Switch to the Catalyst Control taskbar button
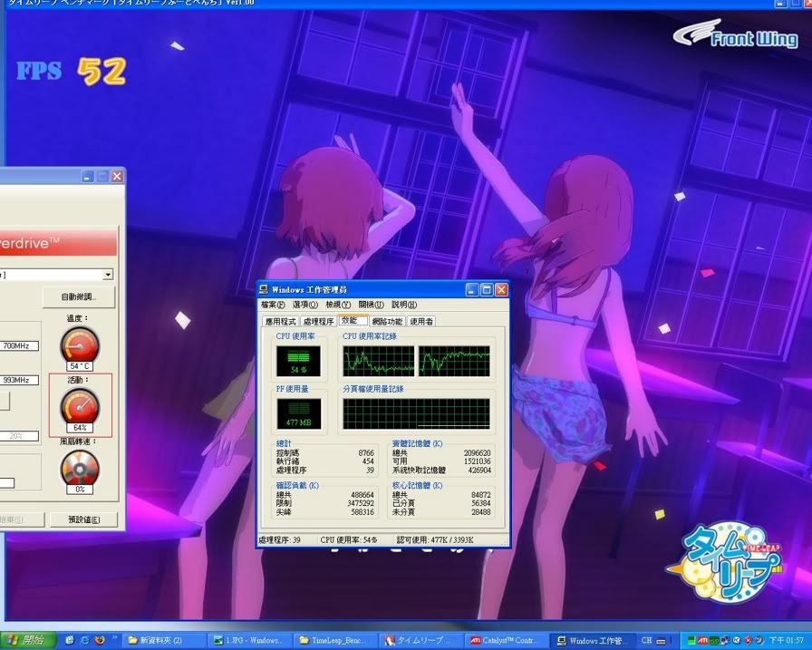Image resolution: width=812 pixels, height=650 pixels. (x=506, y=641)
